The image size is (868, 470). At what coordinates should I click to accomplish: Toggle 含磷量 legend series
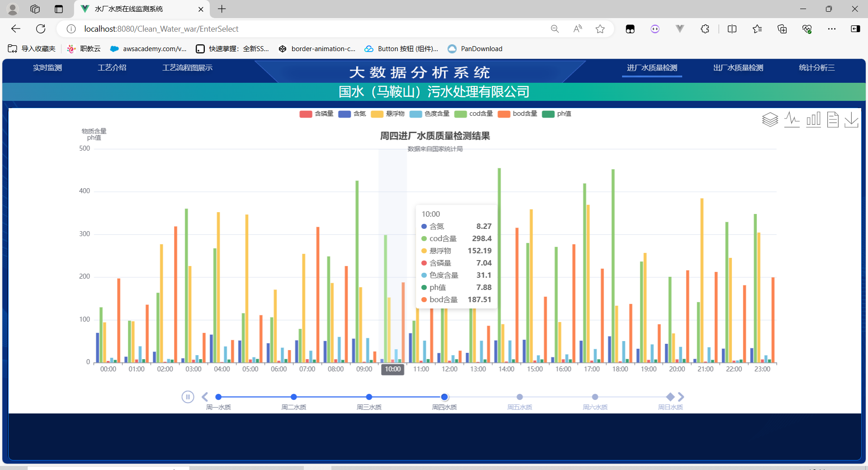316,114
